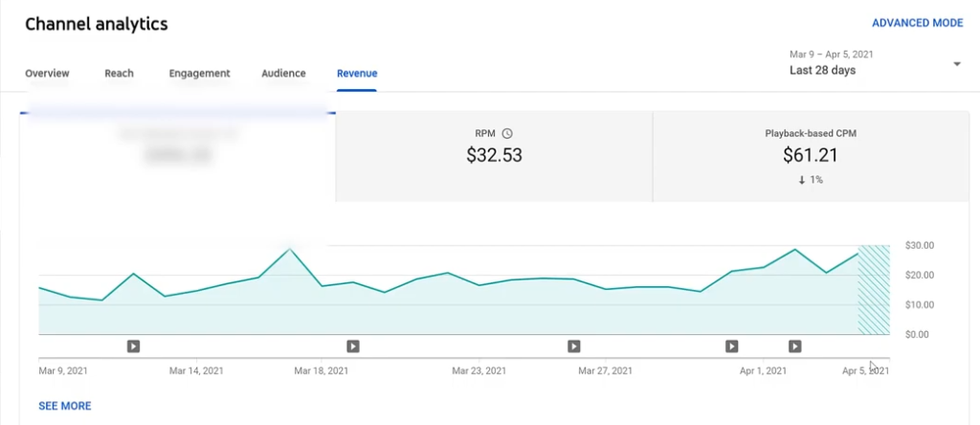Click the SEE MORE link
The width and height of the screenshot is (980, 425).
tap(65, 406)
